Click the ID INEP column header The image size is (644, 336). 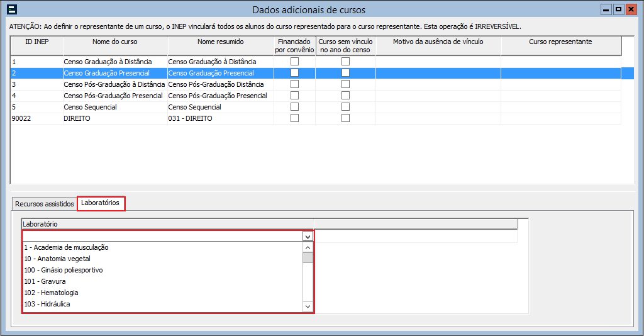[37, 45]
